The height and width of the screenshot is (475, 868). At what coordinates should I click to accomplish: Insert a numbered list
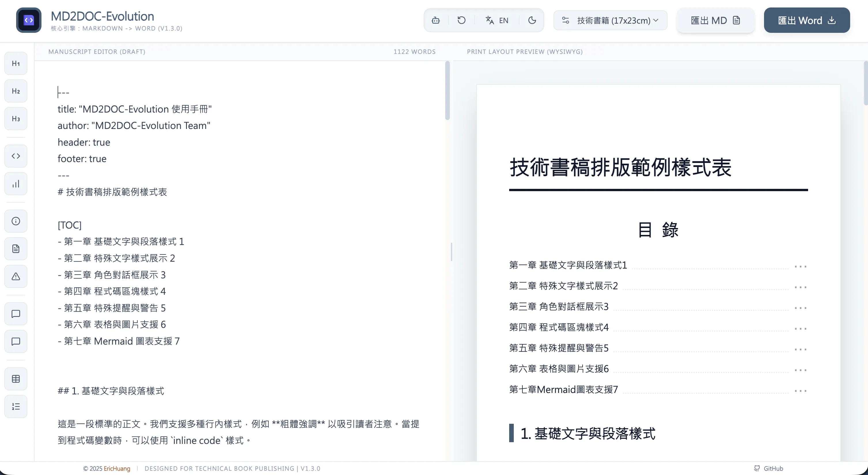pos(16,406)
